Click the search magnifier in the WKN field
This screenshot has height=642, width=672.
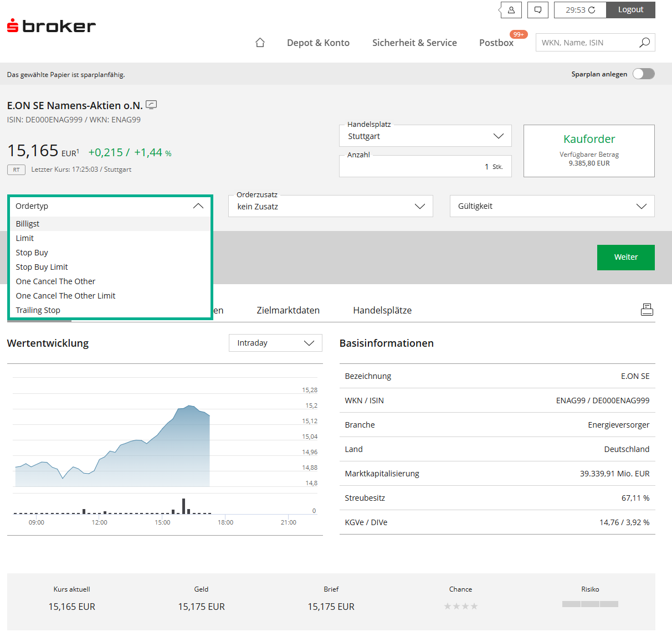[x=644, y=42]
